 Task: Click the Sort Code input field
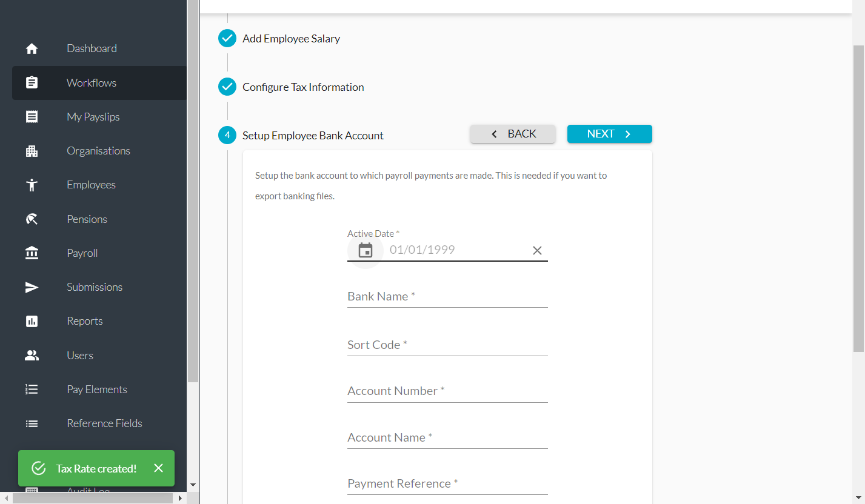click(x=447, y=345)
